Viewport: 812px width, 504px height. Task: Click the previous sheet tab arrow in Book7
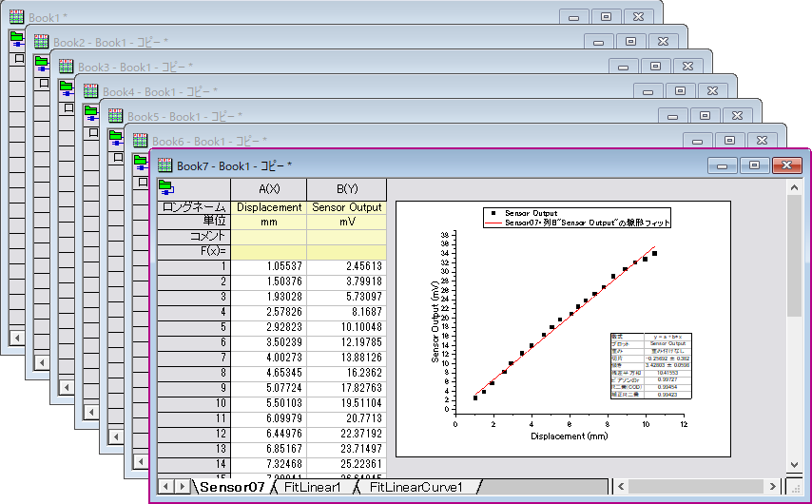[166, 486]
